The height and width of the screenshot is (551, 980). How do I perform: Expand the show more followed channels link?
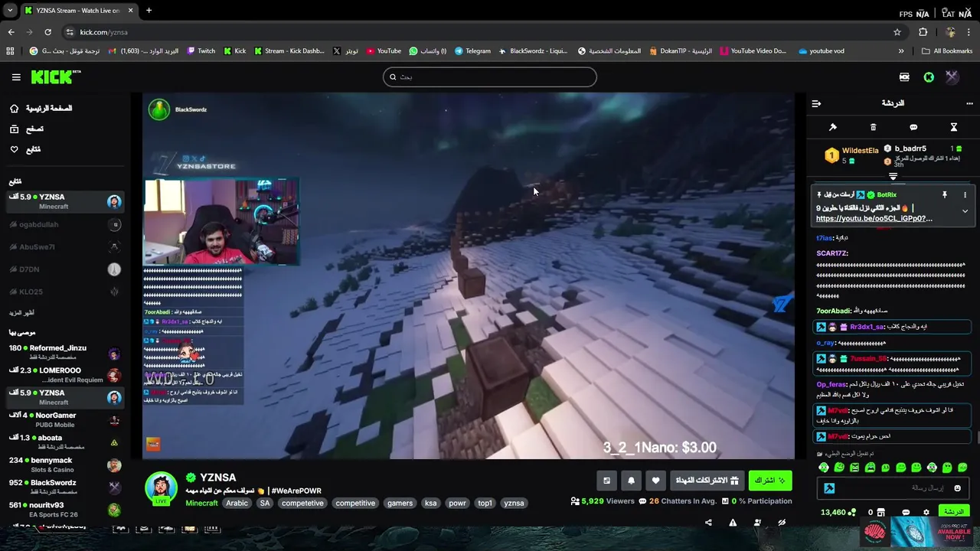pos(21,312)
